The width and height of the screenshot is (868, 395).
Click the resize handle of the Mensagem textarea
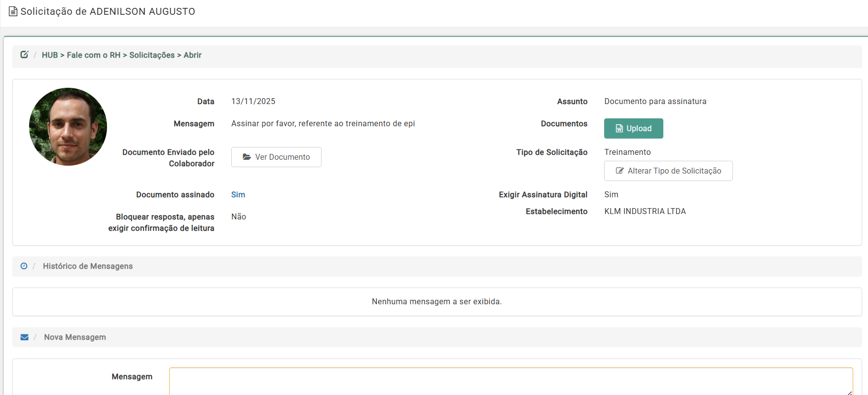click(x=849, y=392)
